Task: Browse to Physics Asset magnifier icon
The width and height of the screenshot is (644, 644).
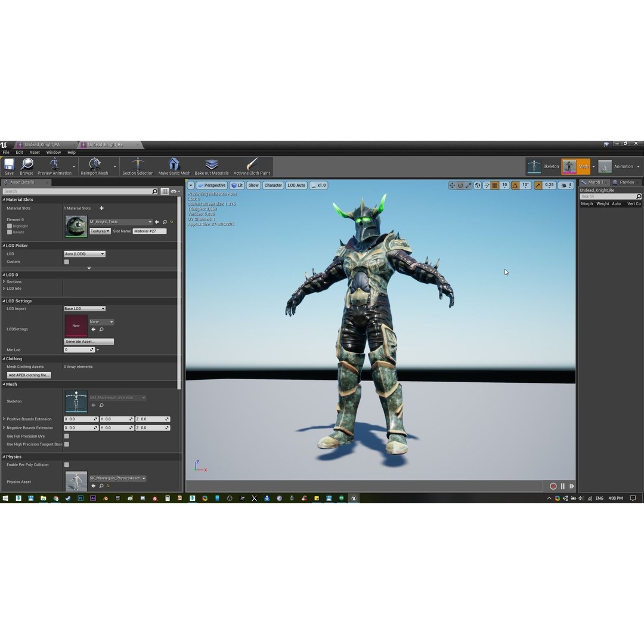Action: click(x=101, y=486)
